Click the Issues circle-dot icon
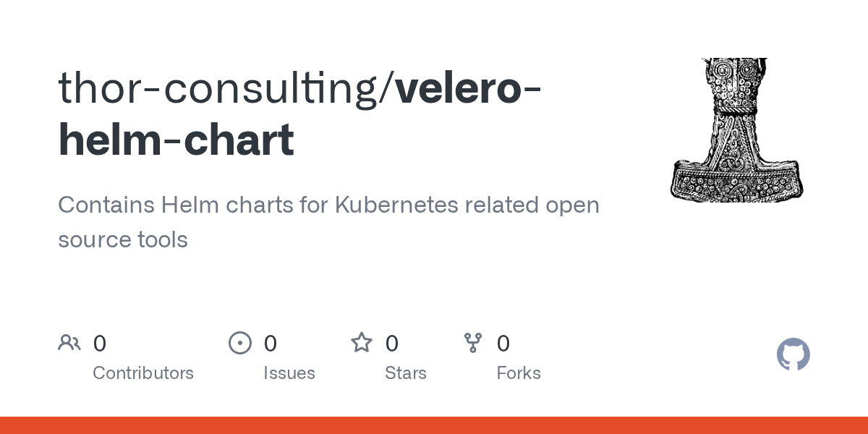 click(240, 343)
